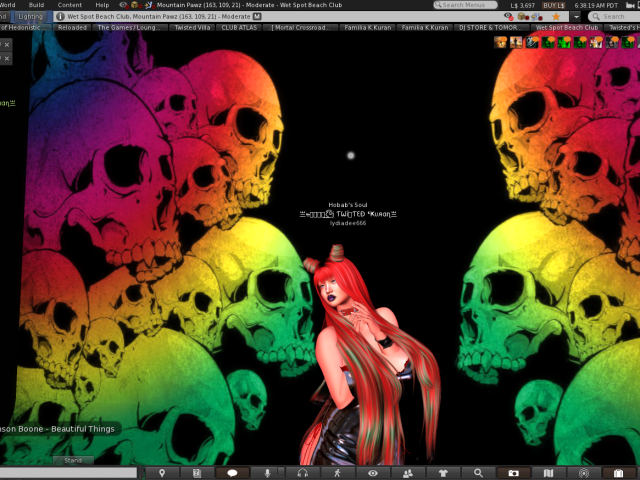
Task: Add landmark with the orange star icon
Action: point(556,16)
